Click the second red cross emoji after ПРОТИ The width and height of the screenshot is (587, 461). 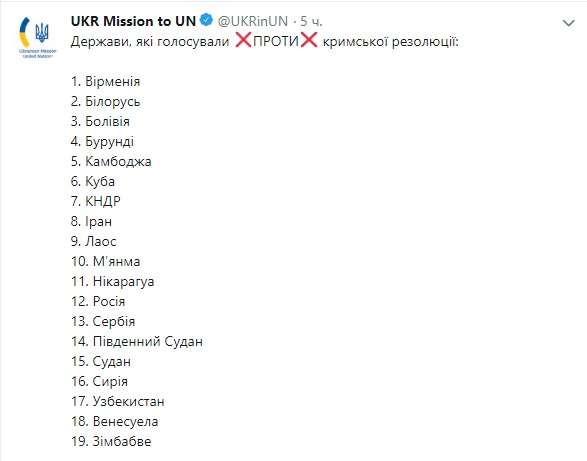click(x=308, y=40)
